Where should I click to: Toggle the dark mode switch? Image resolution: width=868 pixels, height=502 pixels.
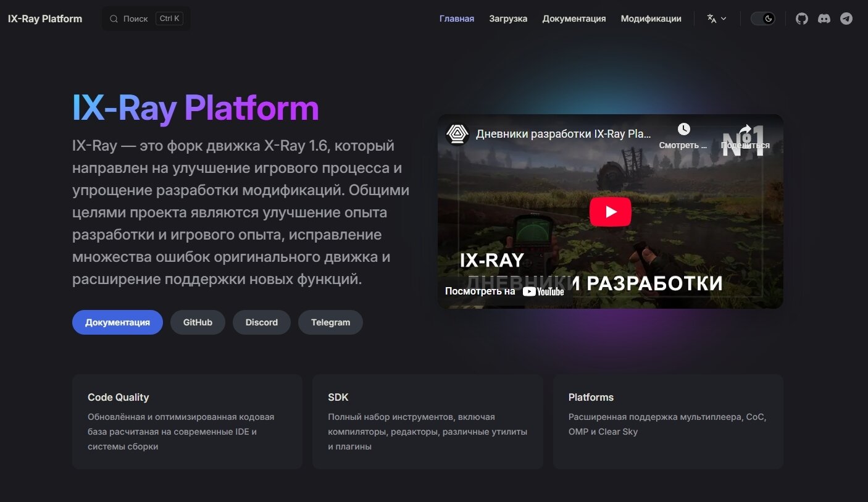[x=763, y=19]
